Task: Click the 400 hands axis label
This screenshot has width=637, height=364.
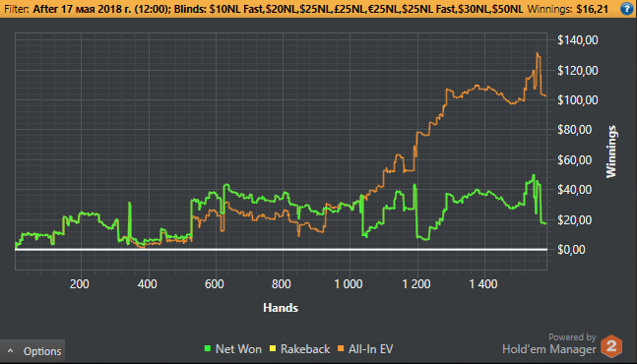Action: tap(147, 284)
